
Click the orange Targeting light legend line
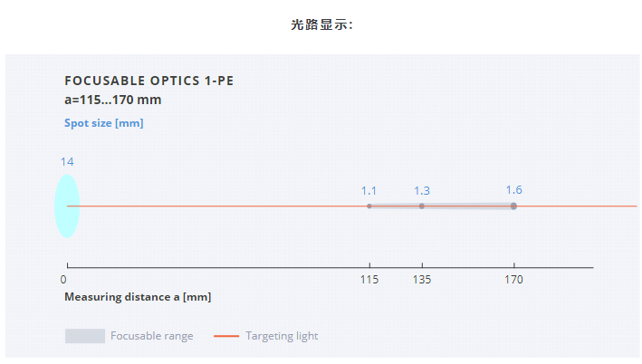pyautogui.click(x=226, y=336)
